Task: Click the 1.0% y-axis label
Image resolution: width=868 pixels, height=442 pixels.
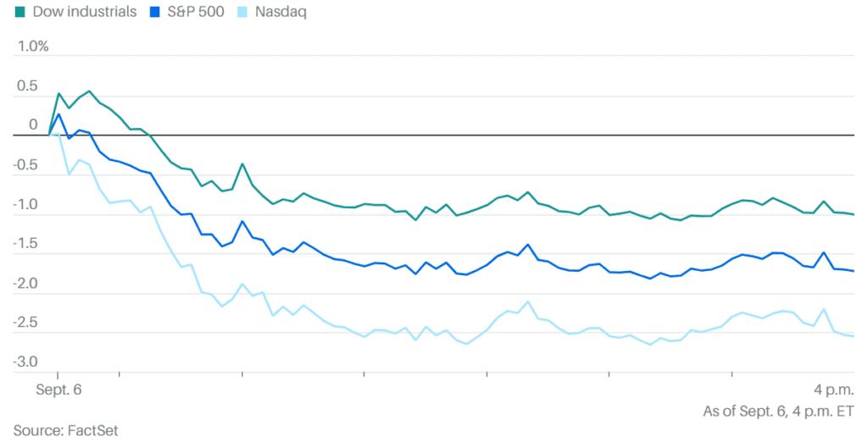Action: coord(31,46)
